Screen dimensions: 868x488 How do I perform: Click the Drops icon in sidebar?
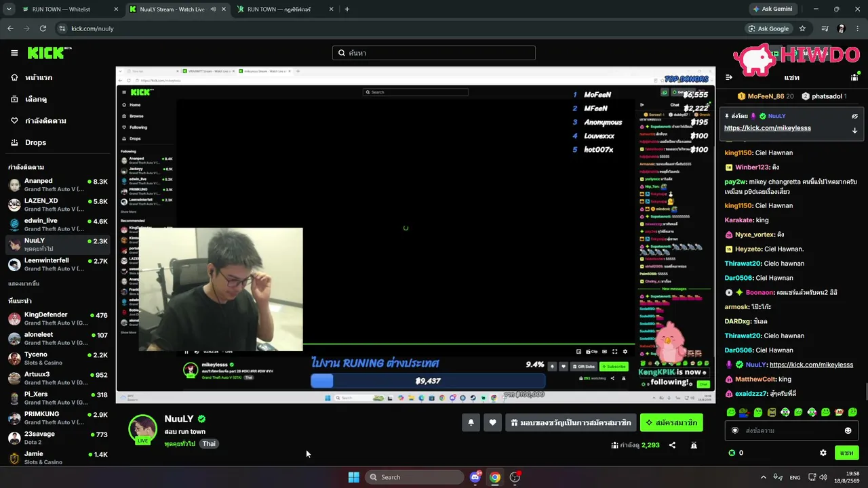click(14, 142)
